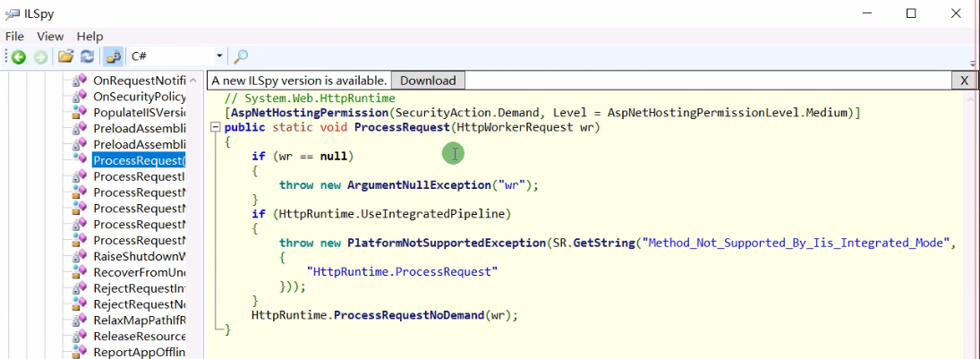This screenshot has height=359, width=980.
Task: Open toolbar overflow chevron at far right
Action: [x=973, y=64]
